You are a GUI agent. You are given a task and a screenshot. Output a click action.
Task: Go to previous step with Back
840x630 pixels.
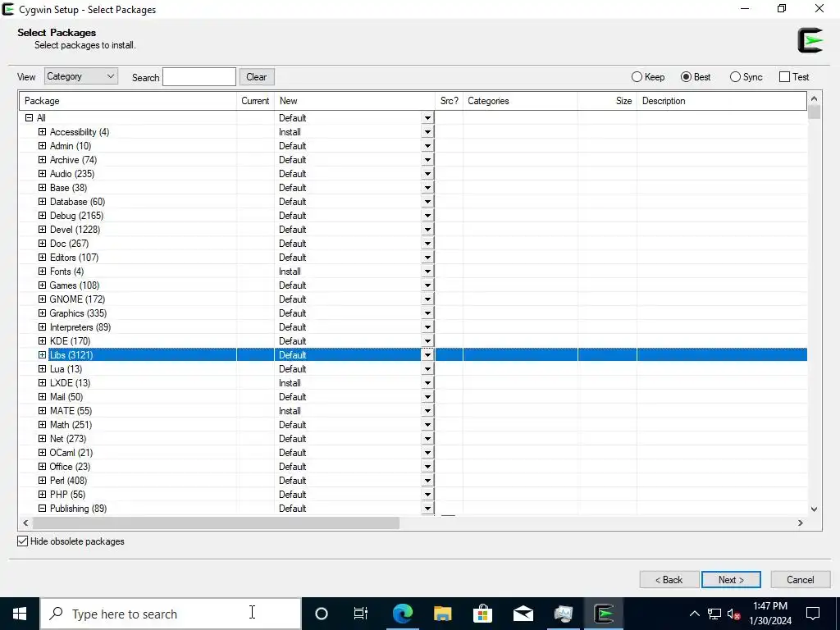pyautogui.click(x=669, y=580)
